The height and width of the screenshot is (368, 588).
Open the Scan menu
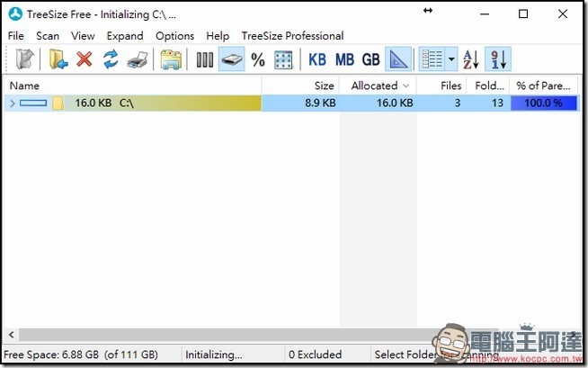(x=48, y=36)
